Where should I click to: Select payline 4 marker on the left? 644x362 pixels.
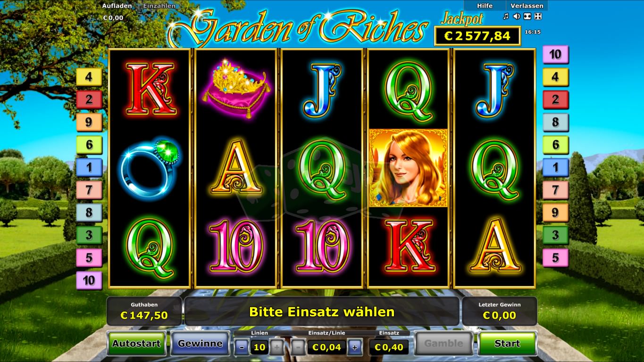89,77
